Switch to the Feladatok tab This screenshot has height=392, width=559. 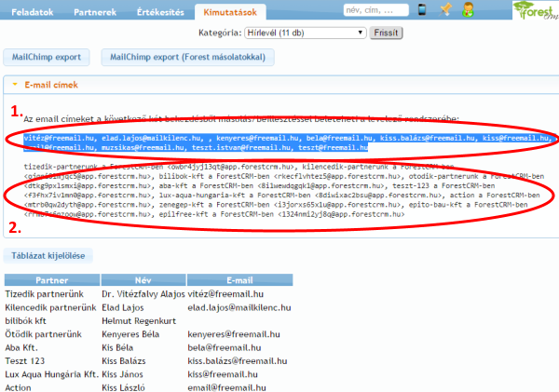click(x=31, y=12)
